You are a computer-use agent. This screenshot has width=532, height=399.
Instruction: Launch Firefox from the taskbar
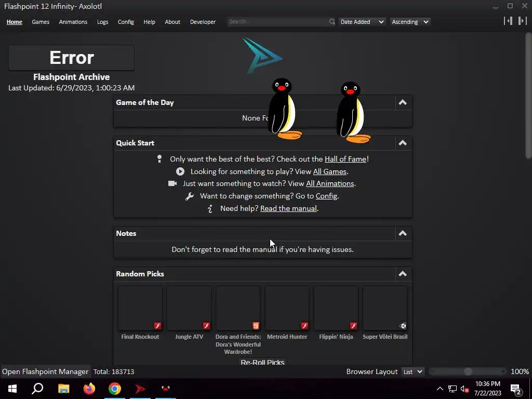tap(89, 389)
